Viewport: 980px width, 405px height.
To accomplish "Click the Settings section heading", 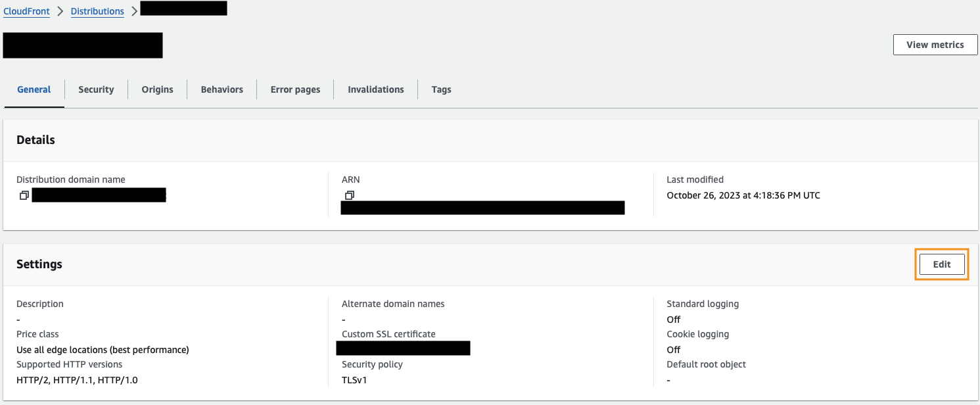I will pyautogui.click(x=39, y=264).
